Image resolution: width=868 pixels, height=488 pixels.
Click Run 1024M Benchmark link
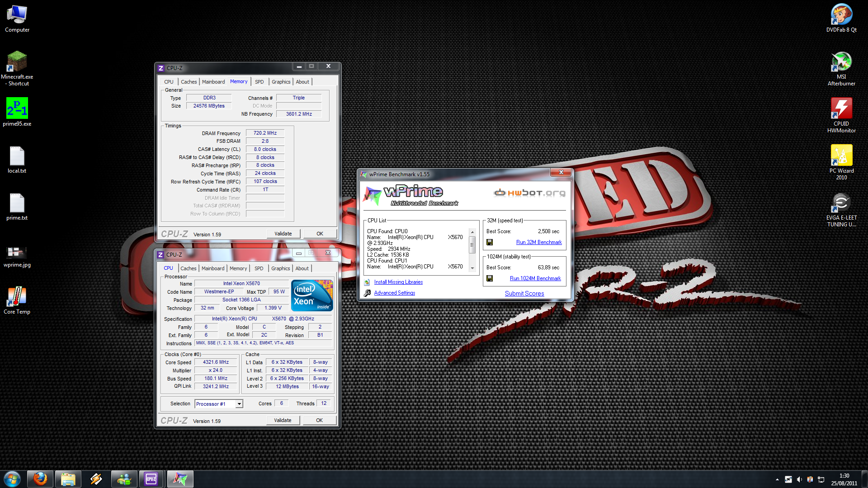tap(535, 278)
